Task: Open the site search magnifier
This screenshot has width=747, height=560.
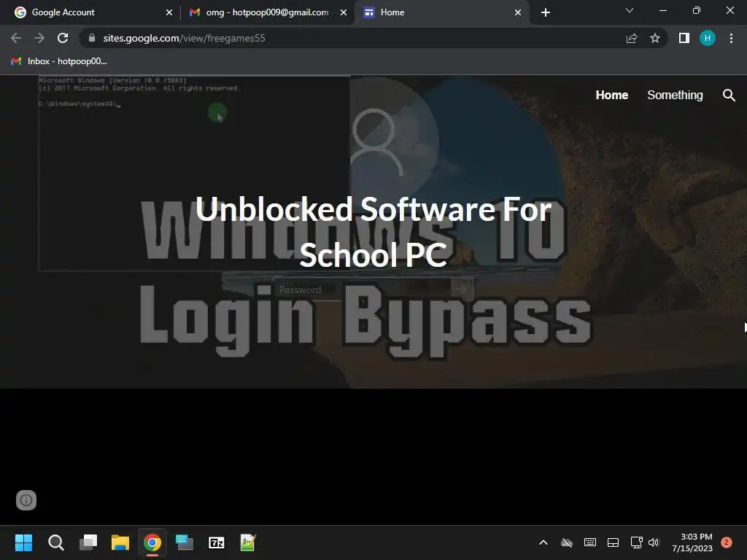Action: 729,96
